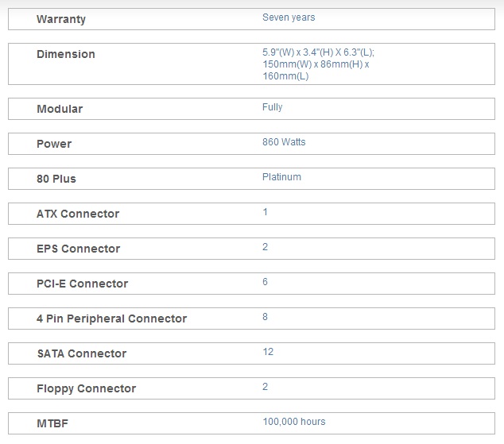Click the ATX Connector label

(78, 214)
